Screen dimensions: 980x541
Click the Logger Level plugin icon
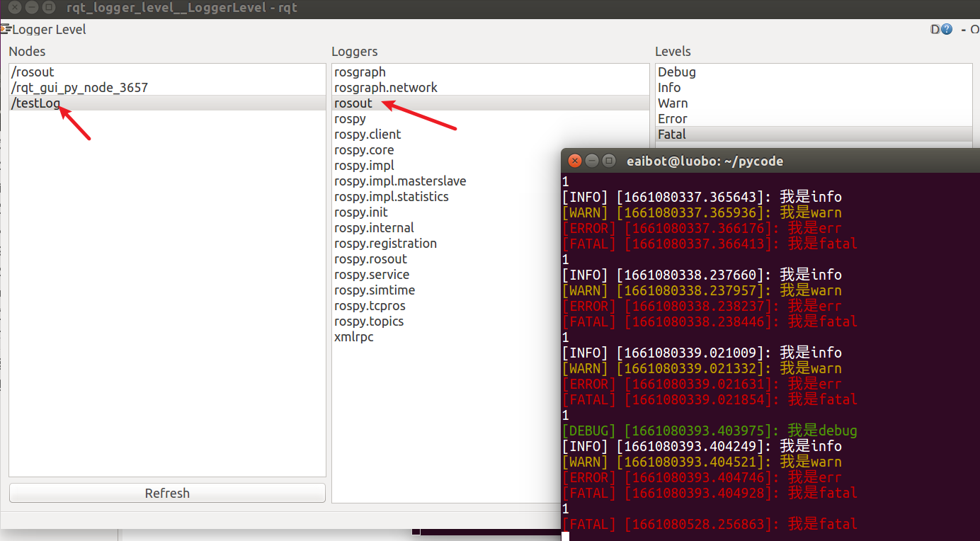[x=5, y=29]
